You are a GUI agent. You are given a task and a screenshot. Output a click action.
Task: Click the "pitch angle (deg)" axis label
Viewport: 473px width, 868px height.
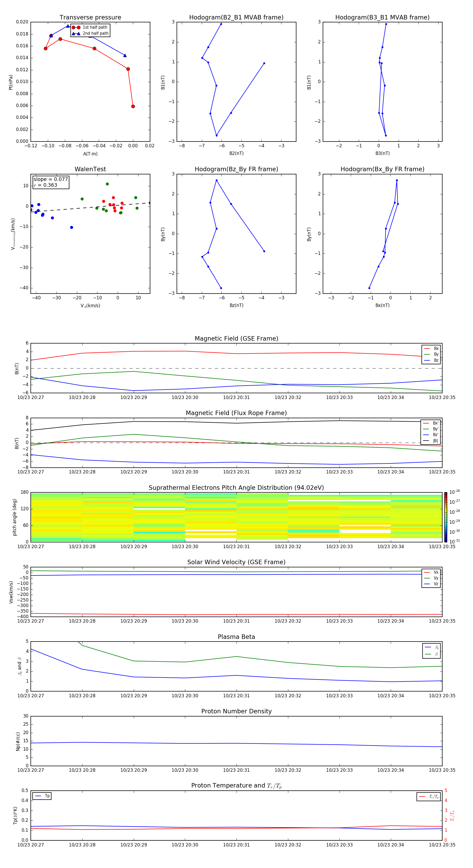pos(14,517)
